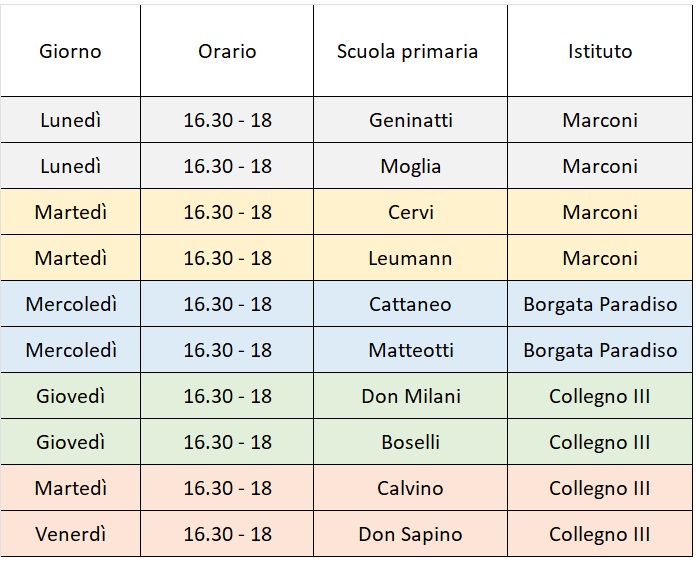Click the Venerdì day cell
The image size is (696, 564).
tap(70, 534)
